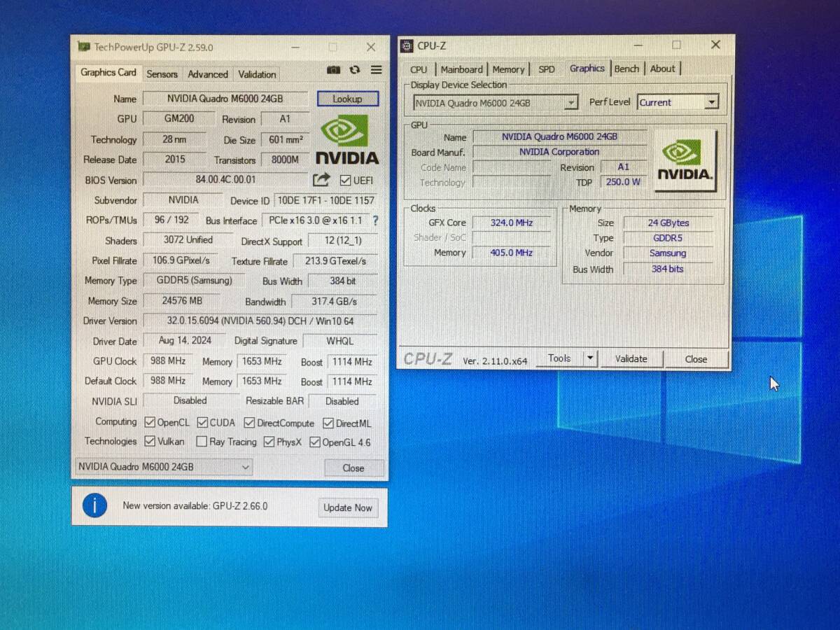Switch to the Advanced tab in GPU-Z
840x630 pixels.
(208, 74)
